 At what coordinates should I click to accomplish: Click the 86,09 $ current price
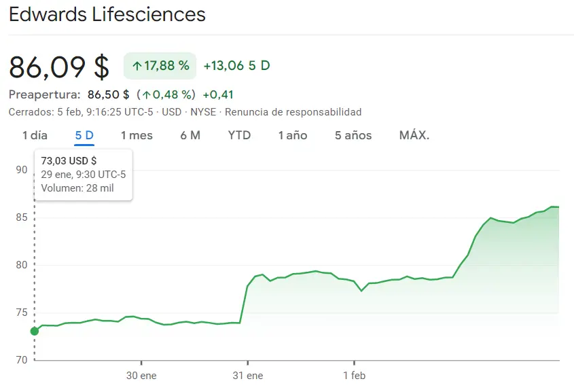click(x=59, y=67)
